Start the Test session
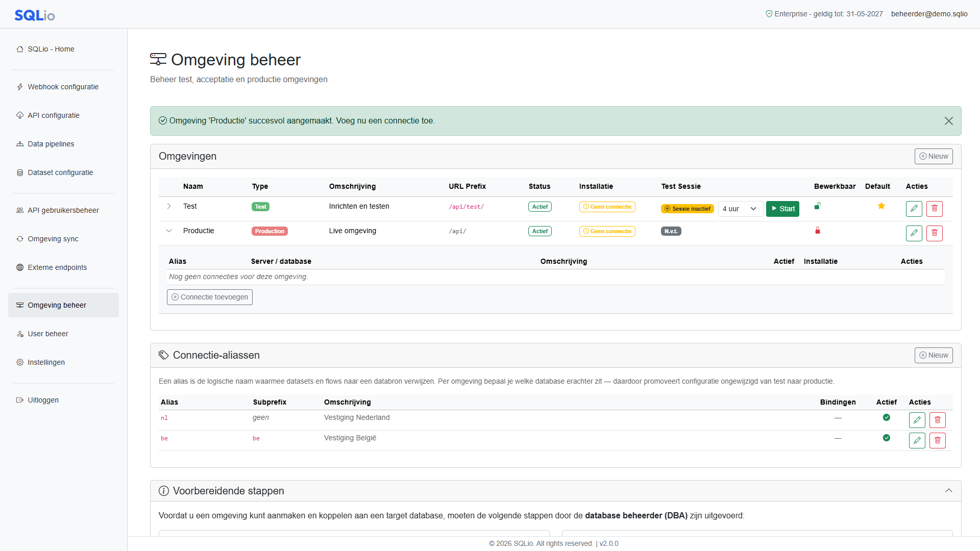980x551 pixels. (x=782, y=209)
